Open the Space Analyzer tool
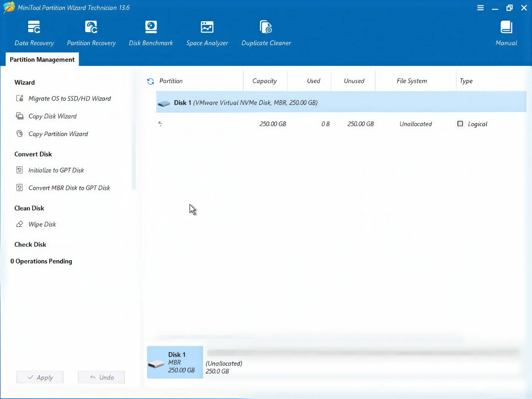 207,33
